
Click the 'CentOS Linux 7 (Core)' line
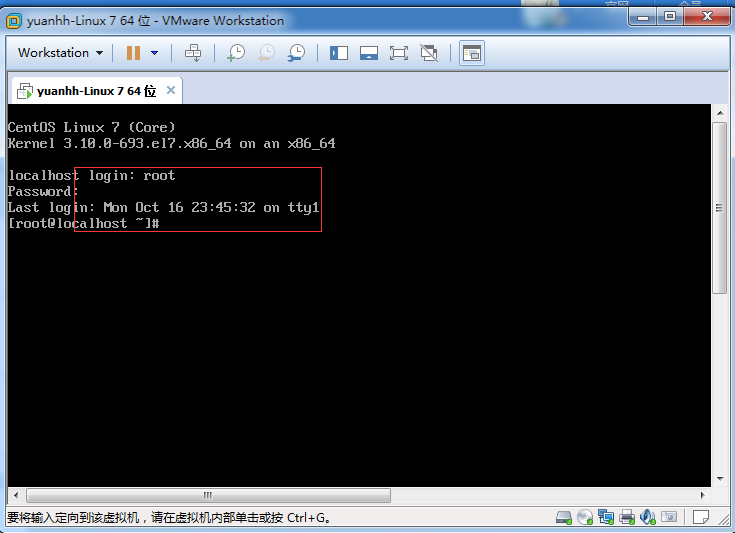pos(91,127)
